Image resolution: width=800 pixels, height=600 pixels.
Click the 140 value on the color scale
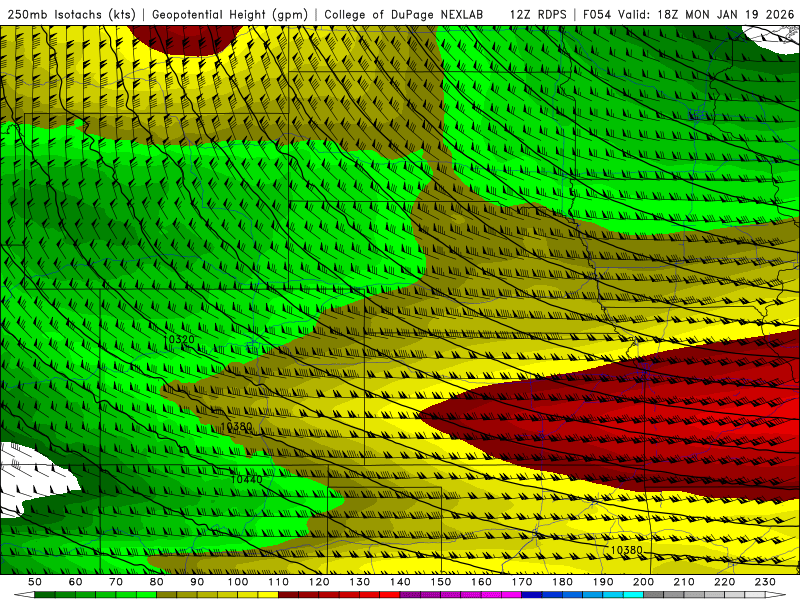pos(400,582)
